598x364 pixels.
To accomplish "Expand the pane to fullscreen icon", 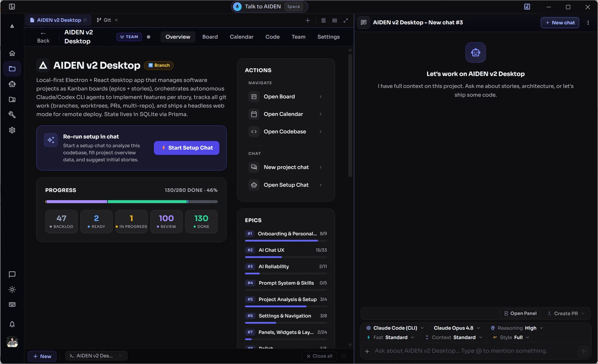I will 346,20.
